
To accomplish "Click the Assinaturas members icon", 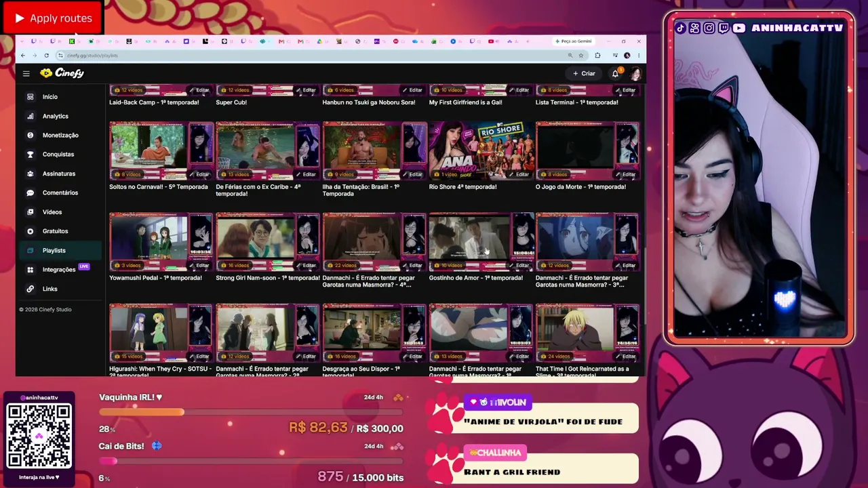I will pyautogui.click(x=30, y=174).
